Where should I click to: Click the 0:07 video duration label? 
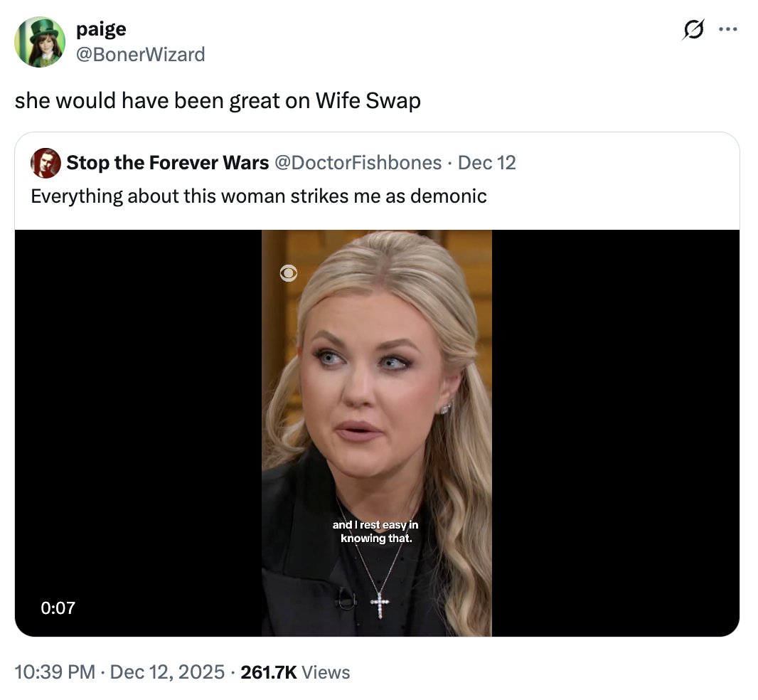[x=58, y=608]
